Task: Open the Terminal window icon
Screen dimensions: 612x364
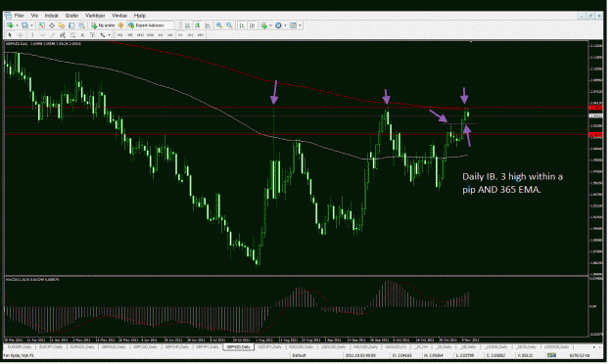Action: pyautogui.click(x=71, y=25)
